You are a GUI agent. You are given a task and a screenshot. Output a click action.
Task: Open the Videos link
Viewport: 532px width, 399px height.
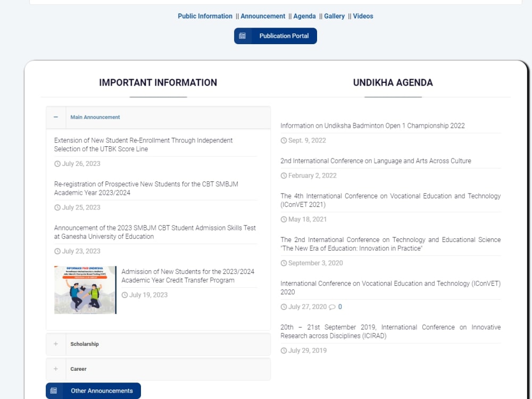click(363, 16)
